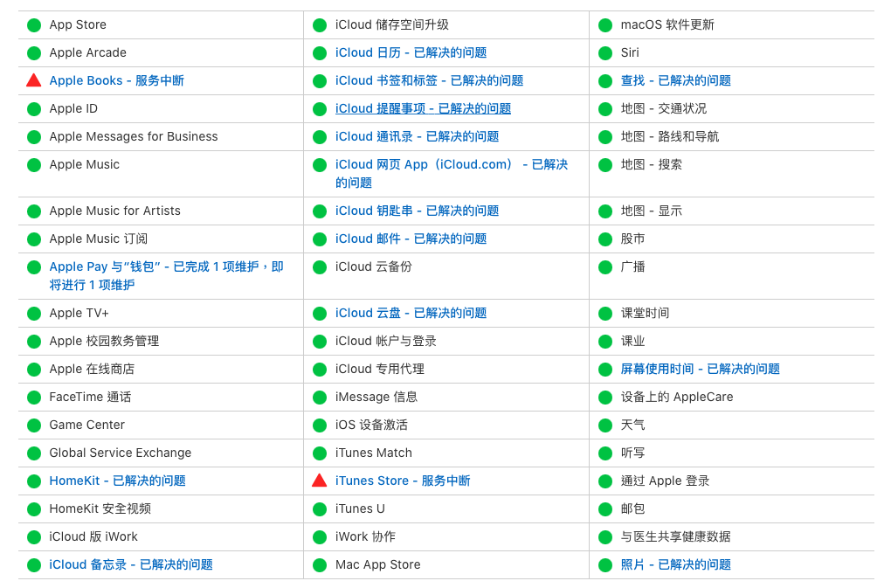Select the iTunes U text
891x588 pixels.
360,508
